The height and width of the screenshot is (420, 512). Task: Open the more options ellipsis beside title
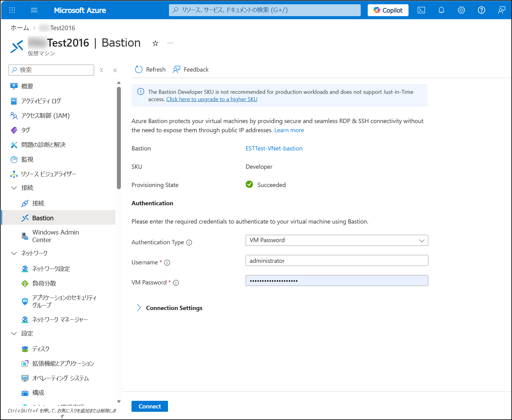pyautogui.click(x=170, y=43)
